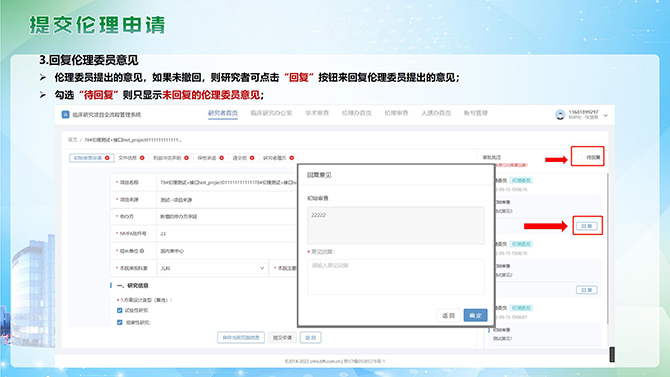Click the comments panel vertical scrollbar
Image resolution: width=670 pixels, height=377 pixels.
pyautogui.click(x=607, y=248)
